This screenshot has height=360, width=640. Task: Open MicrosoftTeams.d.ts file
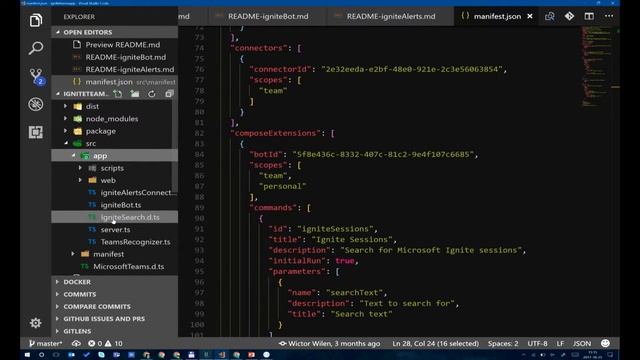pos(129,267)
